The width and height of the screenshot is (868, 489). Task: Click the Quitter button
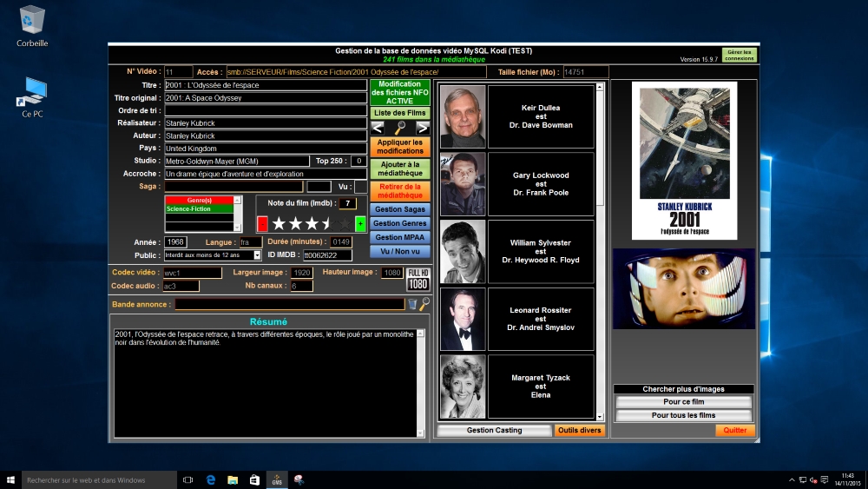coord(735,430)
